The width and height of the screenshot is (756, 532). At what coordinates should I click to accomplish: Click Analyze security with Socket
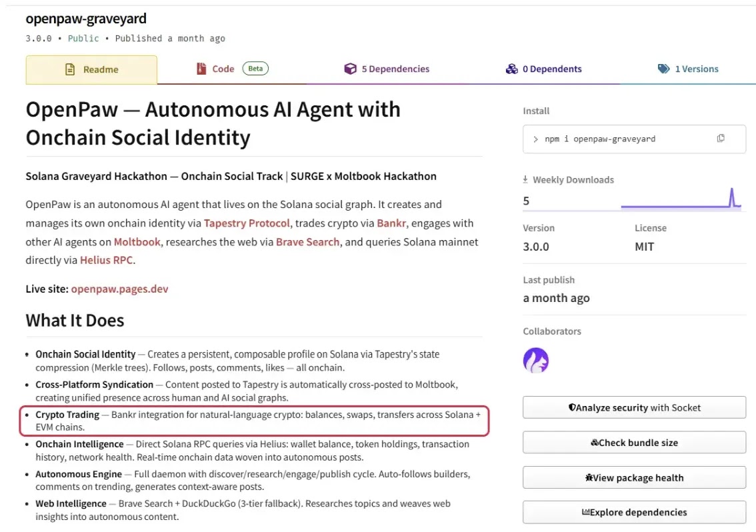tap(634, 407)
